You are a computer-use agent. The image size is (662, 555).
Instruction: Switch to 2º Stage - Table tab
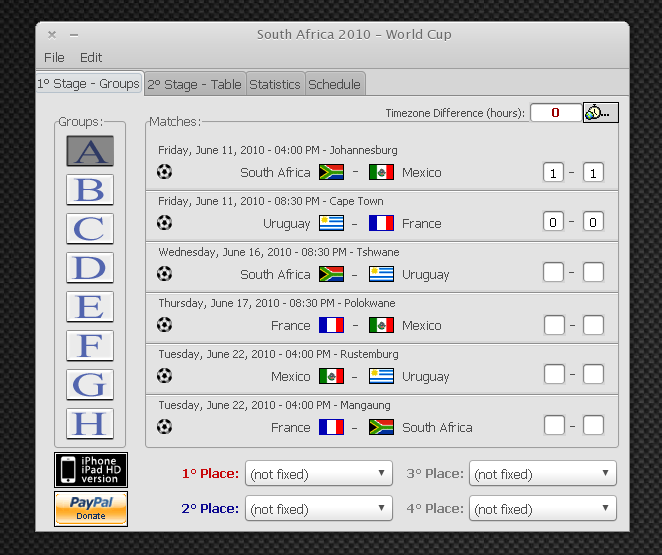pos(195,84)
